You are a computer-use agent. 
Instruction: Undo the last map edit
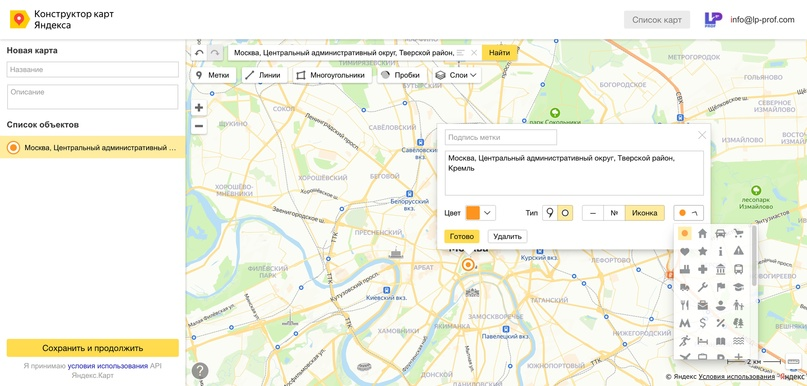click(199, 52)
